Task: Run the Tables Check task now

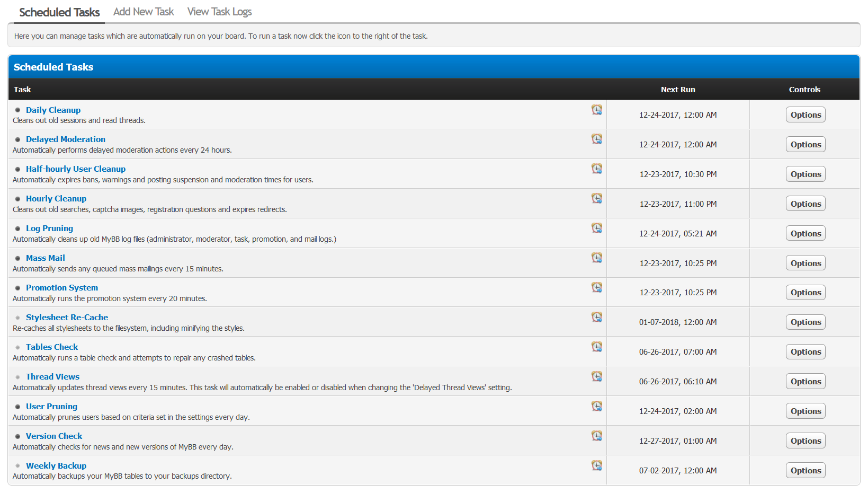Action: tap(597, 347)
